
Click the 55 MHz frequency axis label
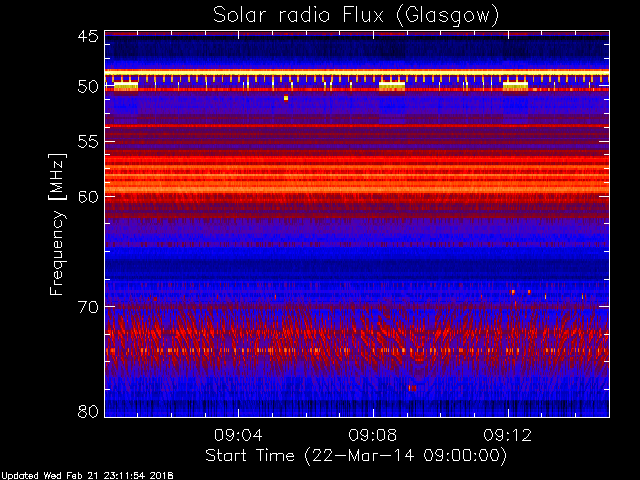88,142
